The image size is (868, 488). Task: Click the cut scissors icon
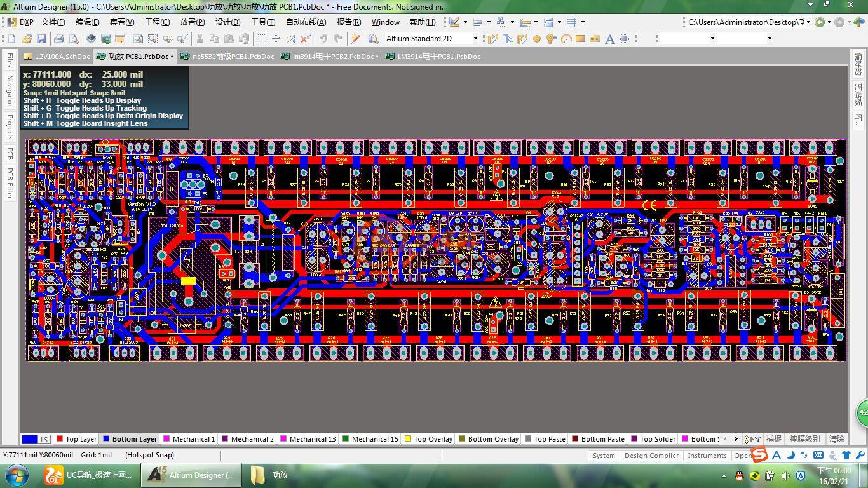pos(200,39)
